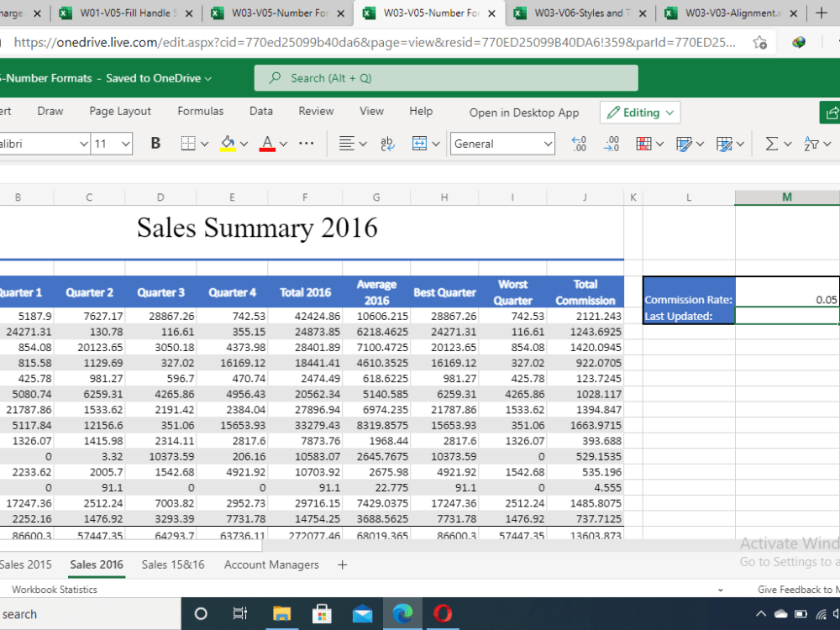The width and height of the screenshot is (840, 630).
Task: Click Merge & Center icon
Action: coord(419,144)
